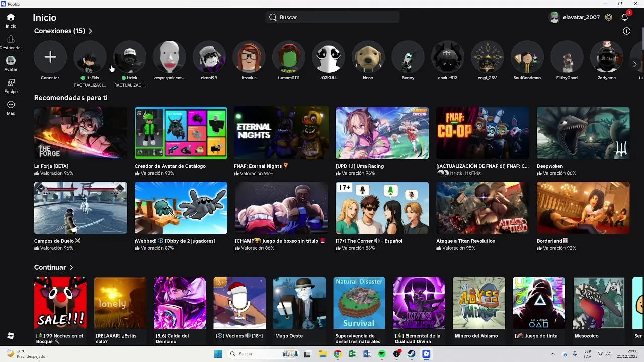Open FNAF: CO-OP game thumbnail
Image resolution: width=644 pixels, height=362 pixels.
pos(483,133)
